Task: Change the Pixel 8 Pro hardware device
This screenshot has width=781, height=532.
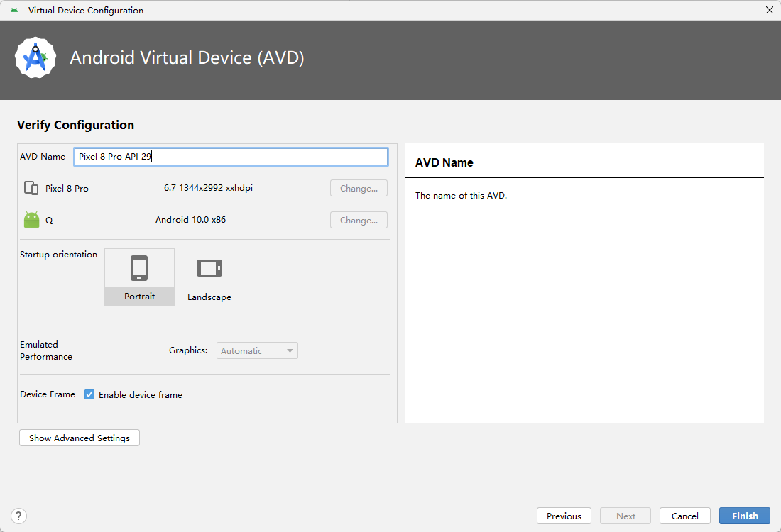Action: [x=359, y=188]
